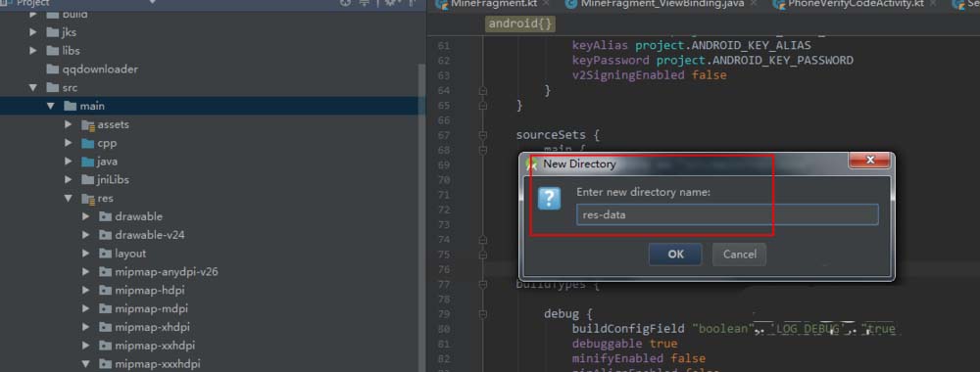
Task: Select the mipmap-mdpi tree row label
Action: (x=151, y=309)
